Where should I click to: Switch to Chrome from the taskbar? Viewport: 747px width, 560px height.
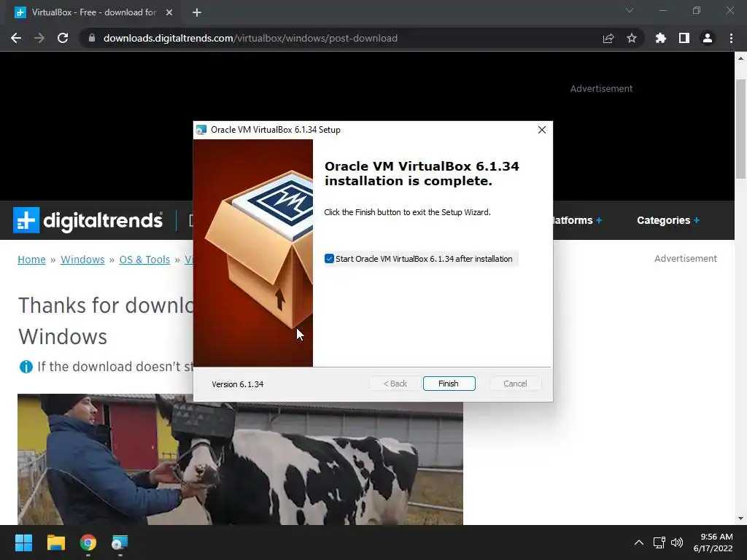88,542
